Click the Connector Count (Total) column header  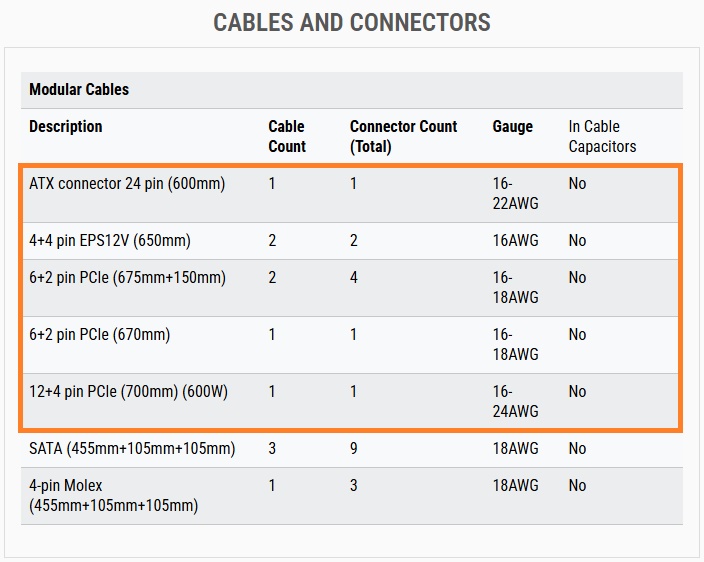coord(403,136)
